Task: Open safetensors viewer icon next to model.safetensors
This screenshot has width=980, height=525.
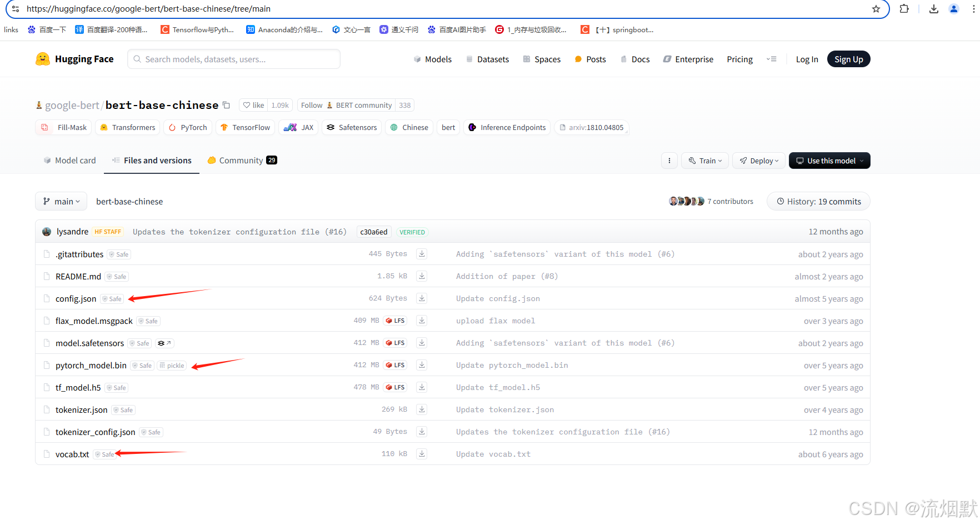Action: tap(164, 343)
